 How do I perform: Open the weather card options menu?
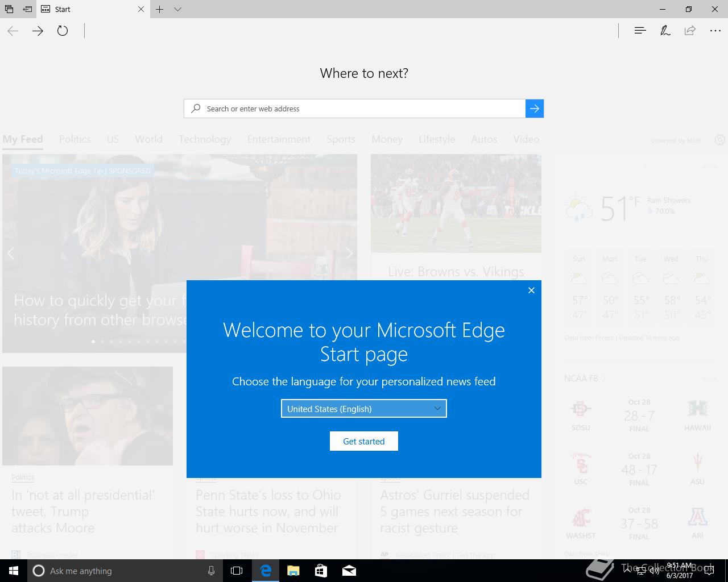pos(710,167)
